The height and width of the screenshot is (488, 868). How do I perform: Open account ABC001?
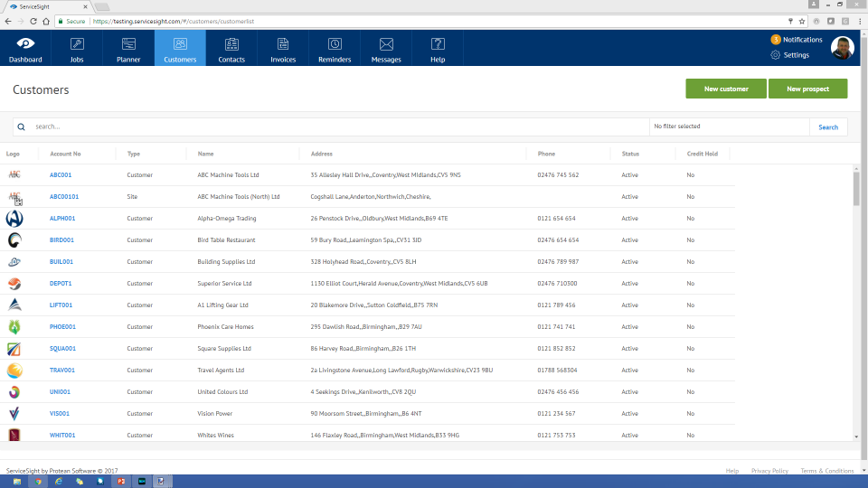coord(61,174)
